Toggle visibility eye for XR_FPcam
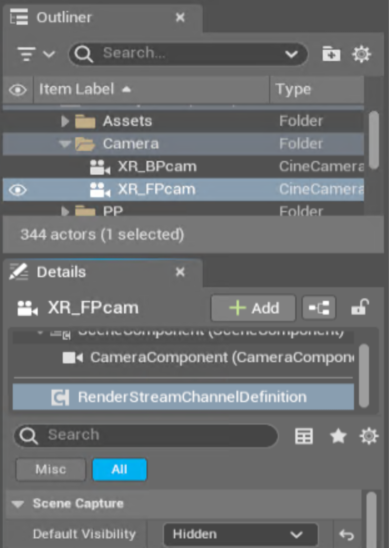389x548 pixels. [x=18, y=190]
